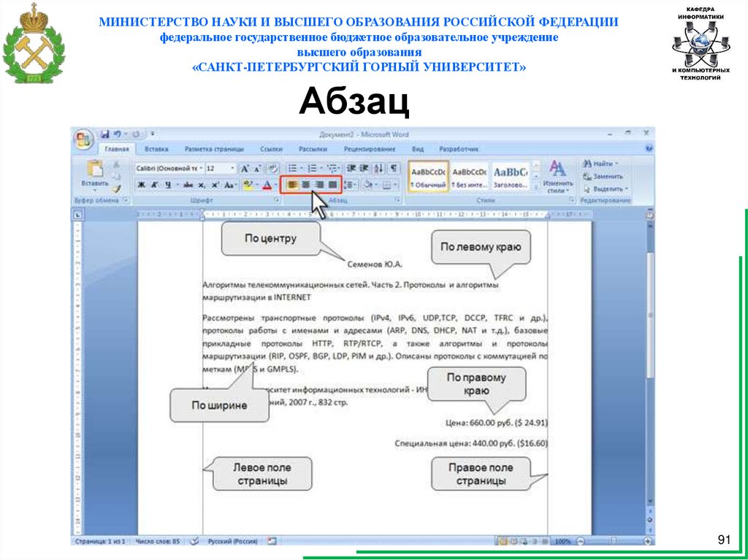
Task: Open the round Office button menu
Action: tap(83, 140)
